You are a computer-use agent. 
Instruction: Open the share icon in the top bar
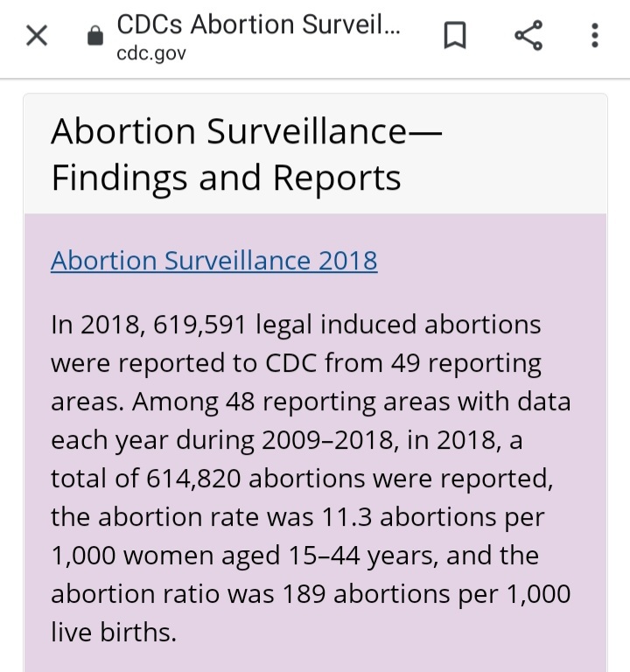(x=528, y=35)
